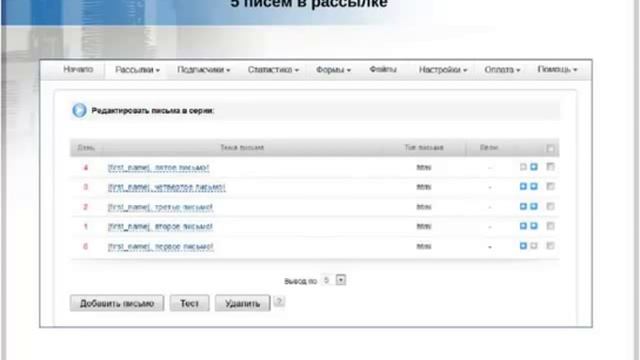Viewport: 640px width, 360px height.
Task: Expand the Помощь menu
Action: tap(557, 69)
